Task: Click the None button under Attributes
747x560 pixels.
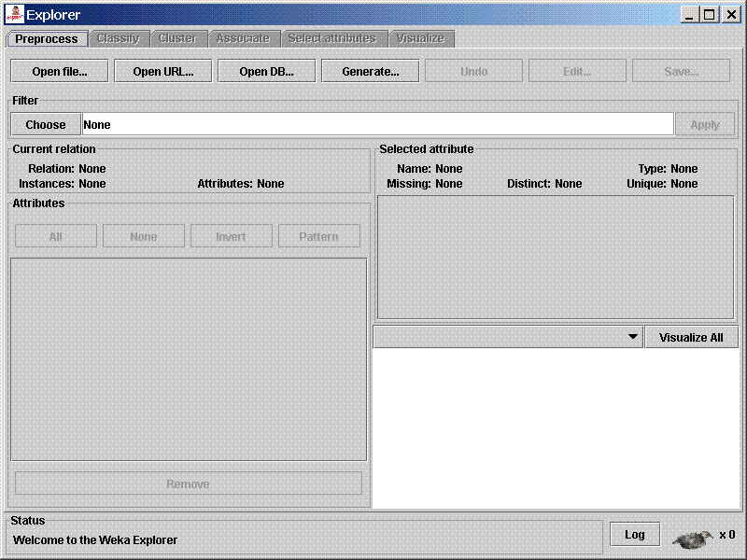Action: [144, 236]
